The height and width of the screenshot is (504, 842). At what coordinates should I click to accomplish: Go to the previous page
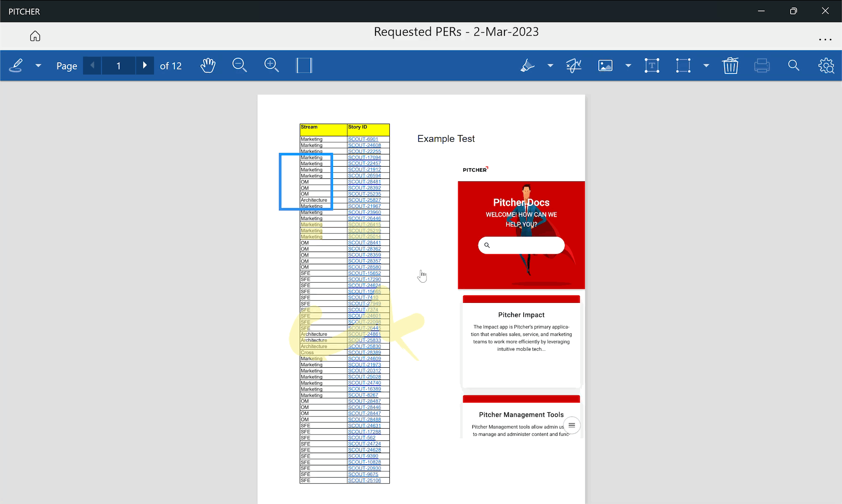[x=92, y=66]
